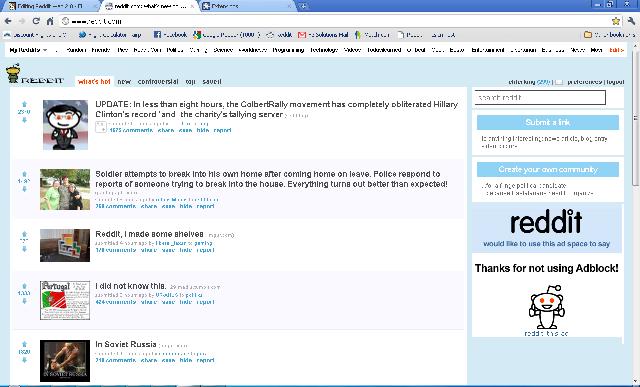Image resolution: width=640 pixels, height=387 pixels.
Task: Click 'save' under the shelves post
Action: coord(169,250)
